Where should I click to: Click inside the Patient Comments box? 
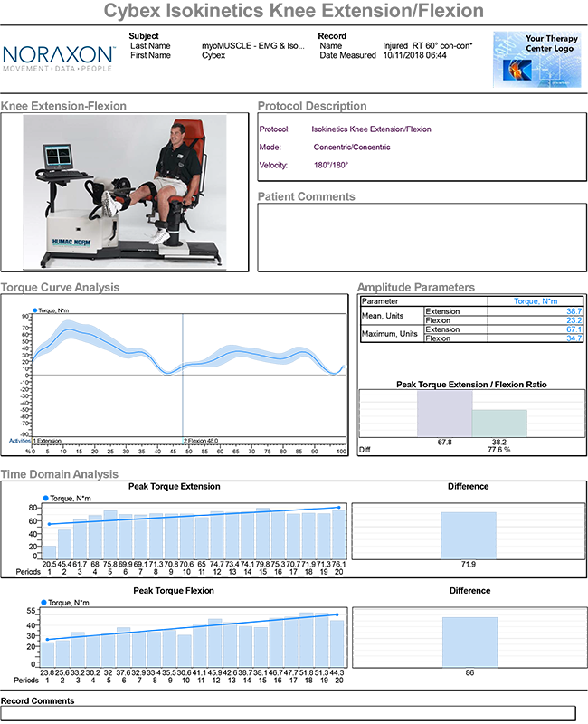[x=422, y=237]
